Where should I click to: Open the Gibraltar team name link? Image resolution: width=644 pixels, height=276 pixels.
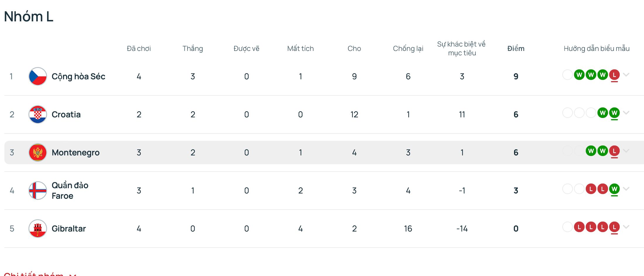coord(69,229)
